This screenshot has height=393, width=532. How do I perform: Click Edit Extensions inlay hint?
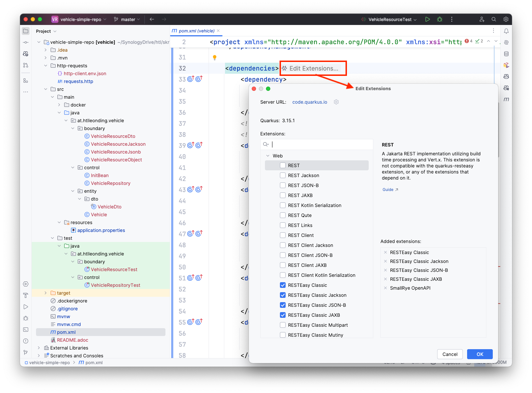click(310, 68)
